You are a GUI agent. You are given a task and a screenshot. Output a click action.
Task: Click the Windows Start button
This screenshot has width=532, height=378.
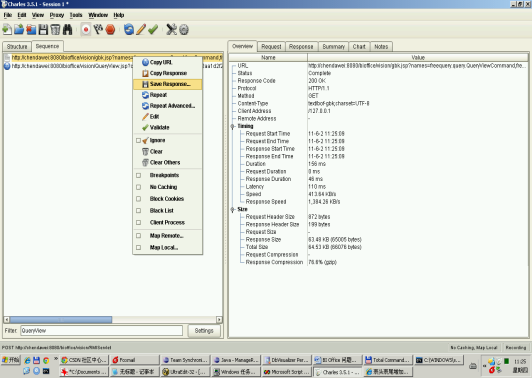coord(11,360)
